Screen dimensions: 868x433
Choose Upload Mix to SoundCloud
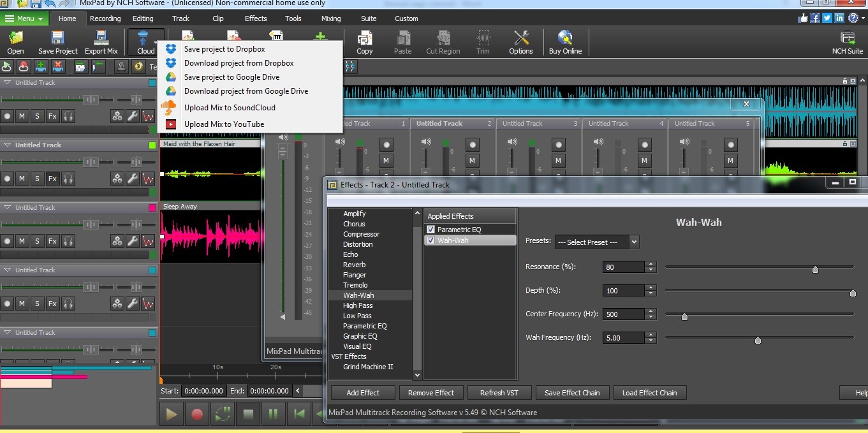point(229,108)
